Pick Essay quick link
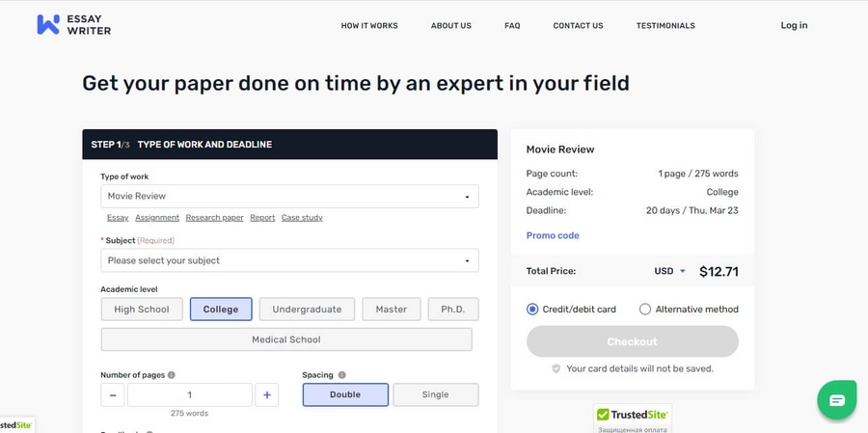 point(118,218)
